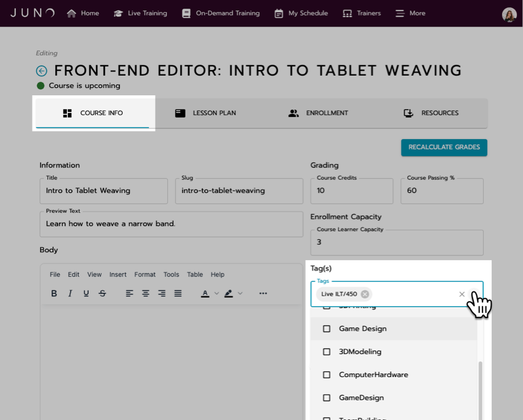523x420 pixels.
Task: Go to On-Demand Training page
Action: point(220,13)
